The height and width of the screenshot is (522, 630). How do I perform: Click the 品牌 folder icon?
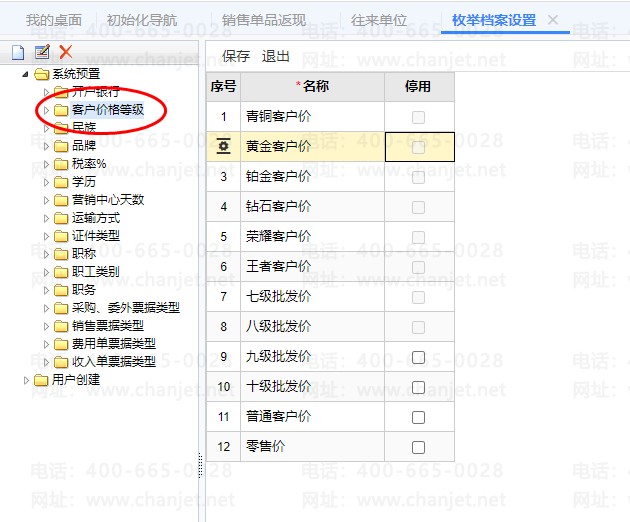[x=61, y=146]
